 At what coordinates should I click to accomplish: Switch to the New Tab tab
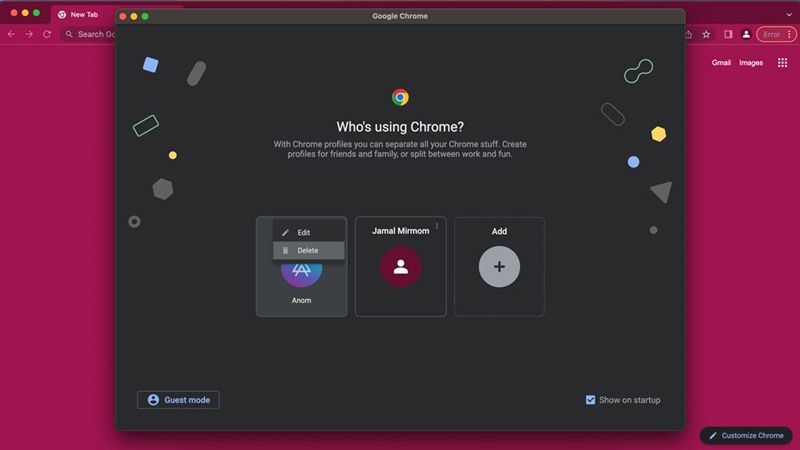[83, 14]
